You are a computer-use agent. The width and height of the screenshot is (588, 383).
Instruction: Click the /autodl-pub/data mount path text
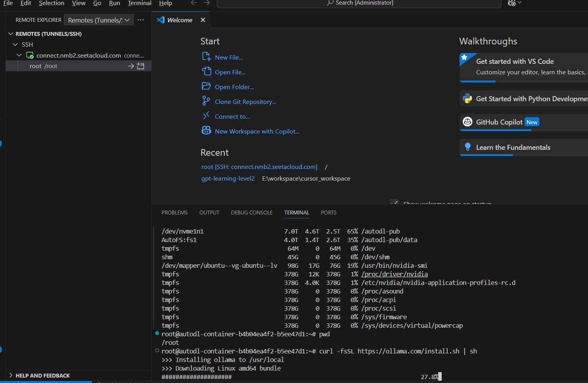(389, 240)
